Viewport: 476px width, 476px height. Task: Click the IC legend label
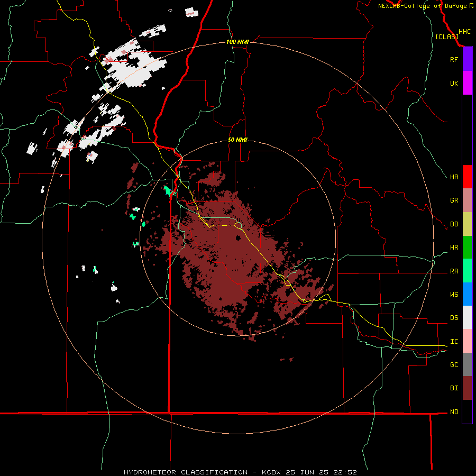pyautogui.click(x=454, y=342)
